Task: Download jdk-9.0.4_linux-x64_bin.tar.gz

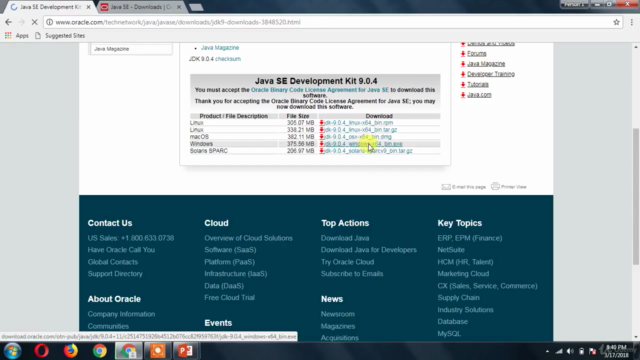Action: click(x=360, y=129)
